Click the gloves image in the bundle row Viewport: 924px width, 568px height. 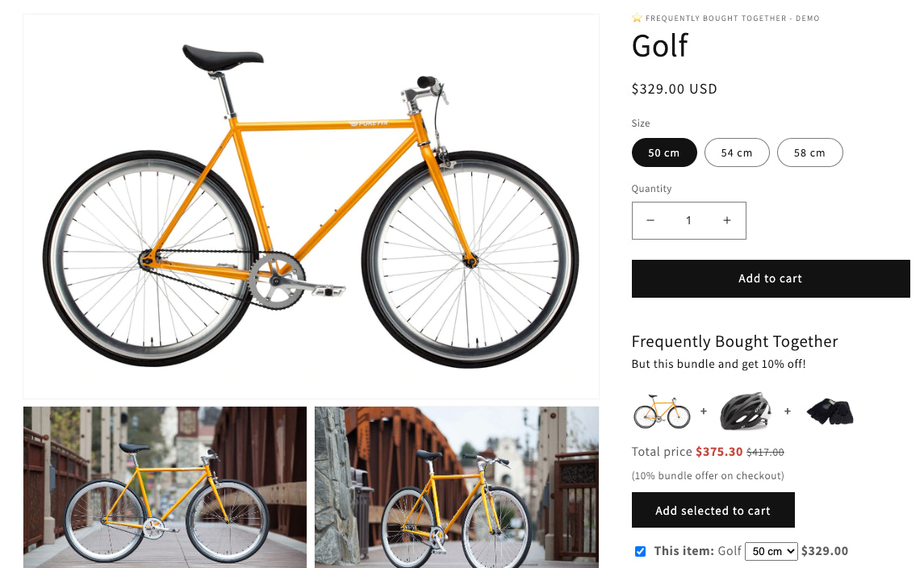tap(829, 411)
